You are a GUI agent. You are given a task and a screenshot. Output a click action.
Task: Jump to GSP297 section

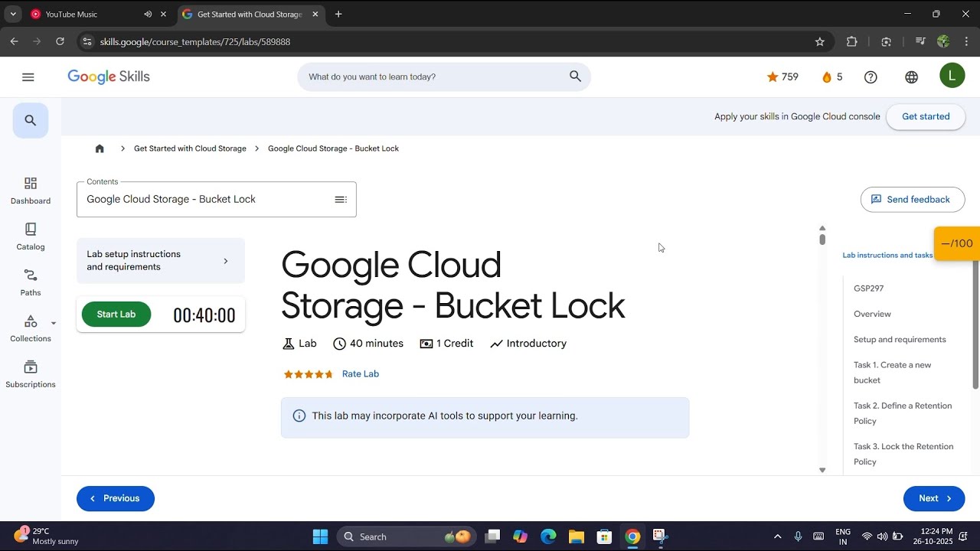[x=869, y=289]
